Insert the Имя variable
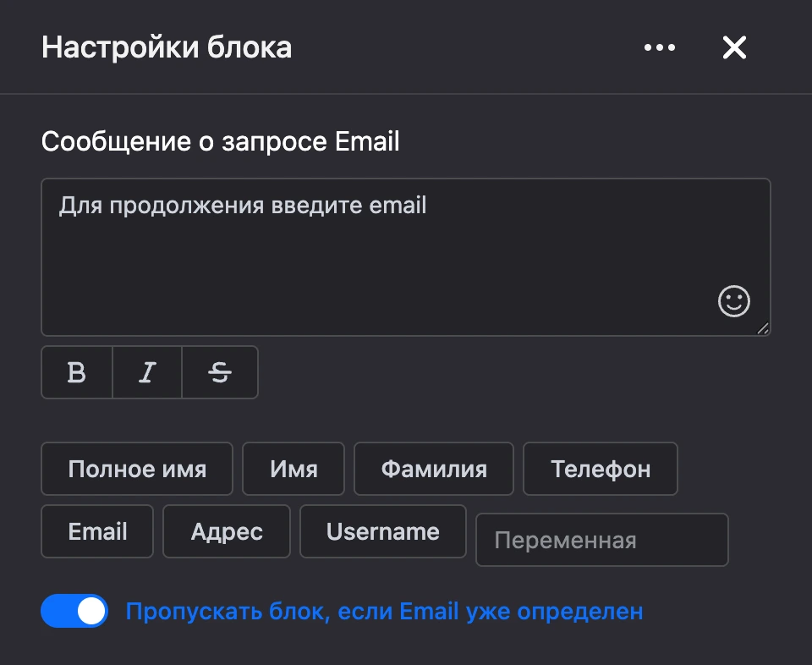The height and width of the screenshot is (665, 812). [x=294, y=469]
